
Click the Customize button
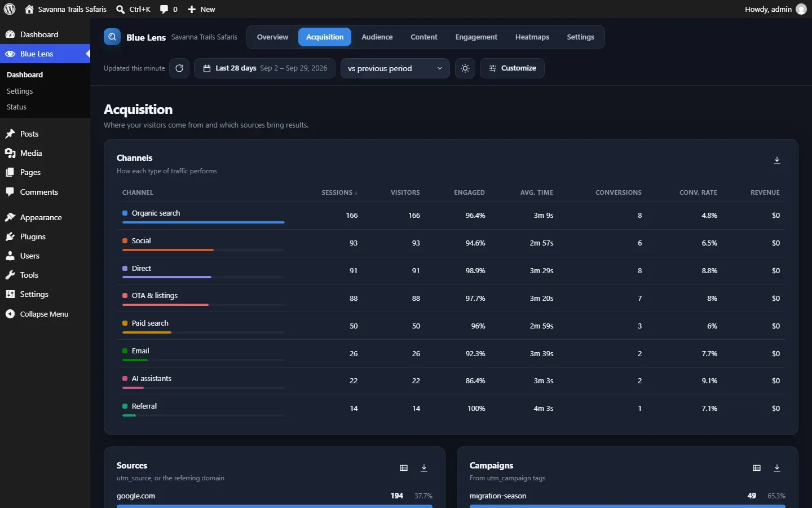(512, 68)
